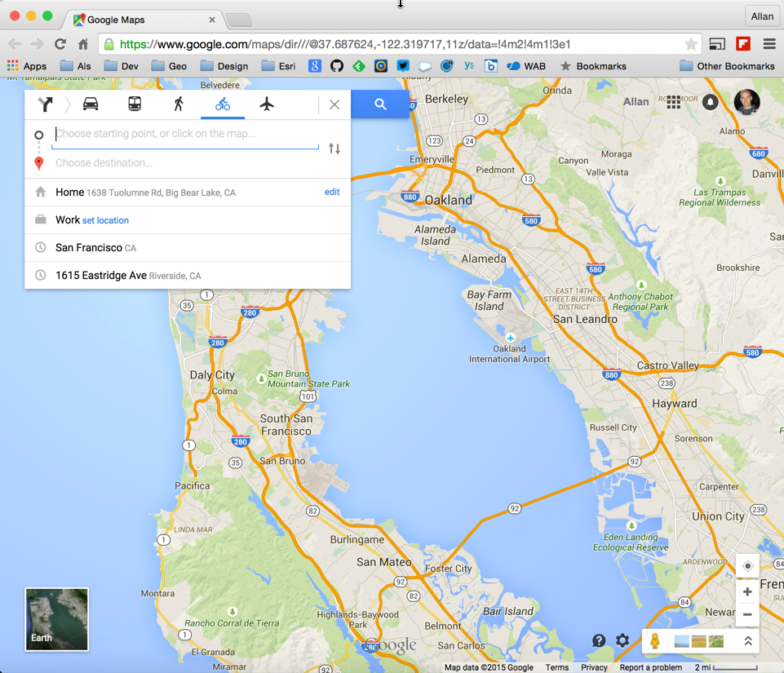Click the San Bruno Mountain State Park label
This screenshot has height=673, width=784.
(x=308, y=379)
